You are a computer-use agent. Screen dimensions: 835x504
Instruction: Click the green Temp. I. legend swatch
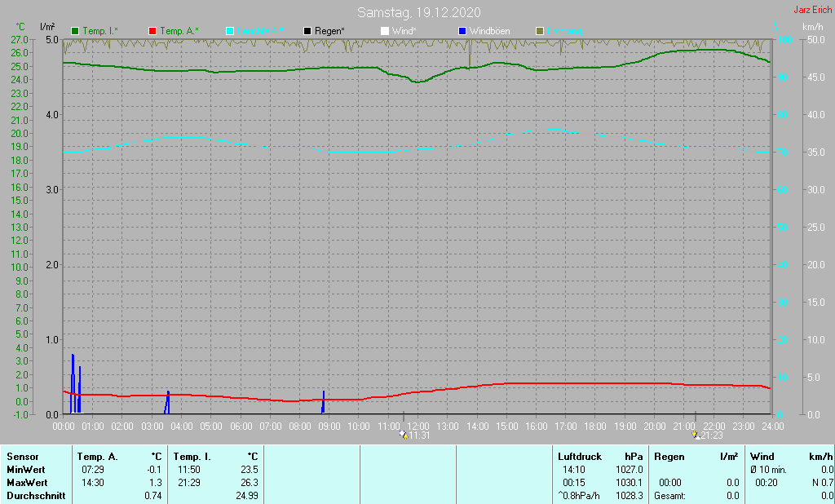tap(75, 32)
